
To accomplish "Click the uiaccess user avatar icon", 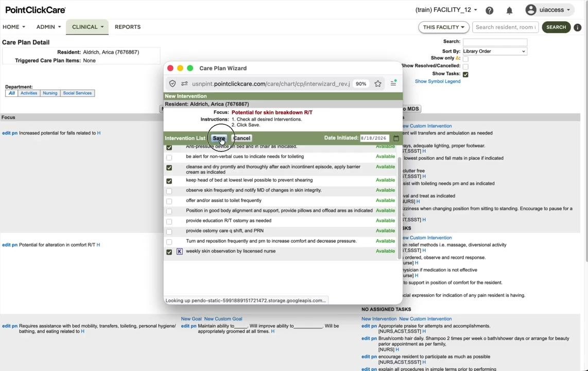I will 531,10.
